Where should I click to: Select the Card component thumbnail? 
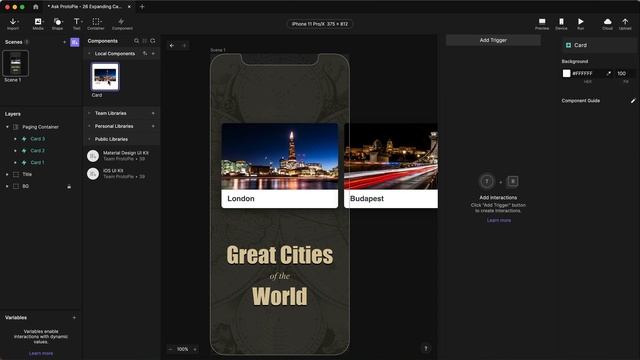point(105,76)
